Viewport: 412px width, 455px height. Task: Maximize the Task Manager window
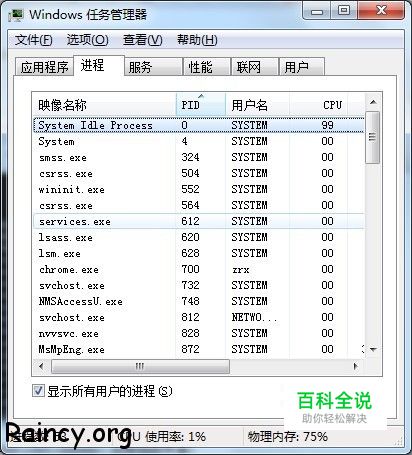point(344,10)
